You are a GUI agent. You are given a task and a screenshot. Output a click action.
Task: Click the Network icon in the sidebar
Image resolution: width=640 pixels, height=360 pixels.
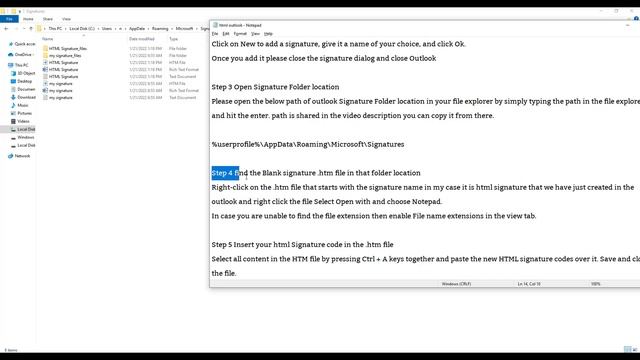(x=11, y=156)
